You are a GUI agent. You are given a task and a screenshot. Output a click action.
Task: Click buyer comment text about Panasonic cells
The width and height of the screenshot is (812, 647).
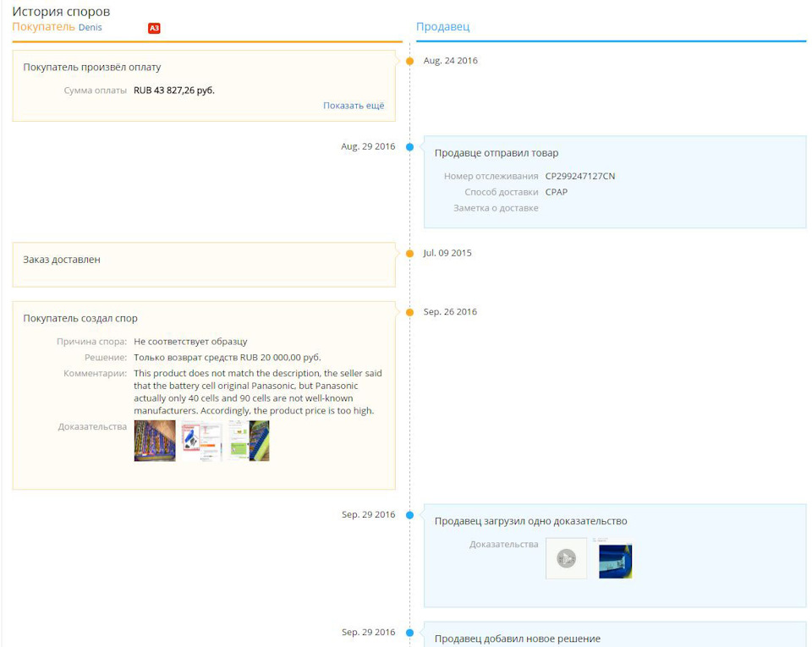[x=258, y=392]
